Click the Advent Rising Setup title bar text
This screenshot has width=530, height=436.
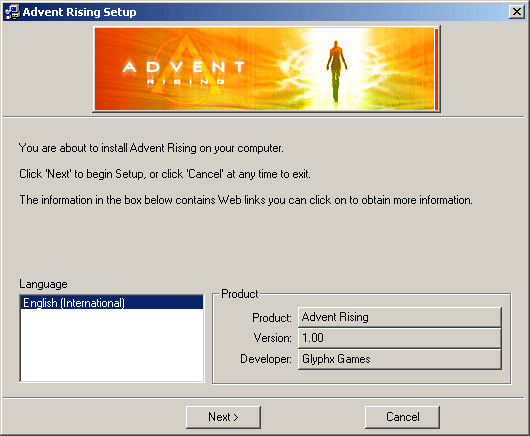79,12
